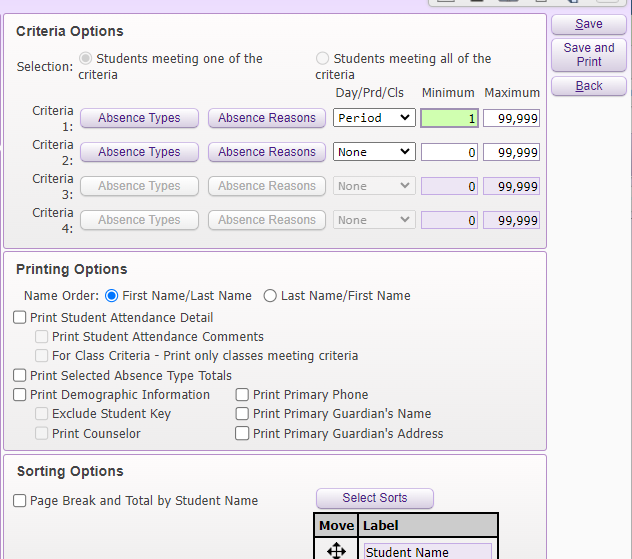Expand the Criteria 2 None dropdown
The image size is (632, 559).
[373, 152]
